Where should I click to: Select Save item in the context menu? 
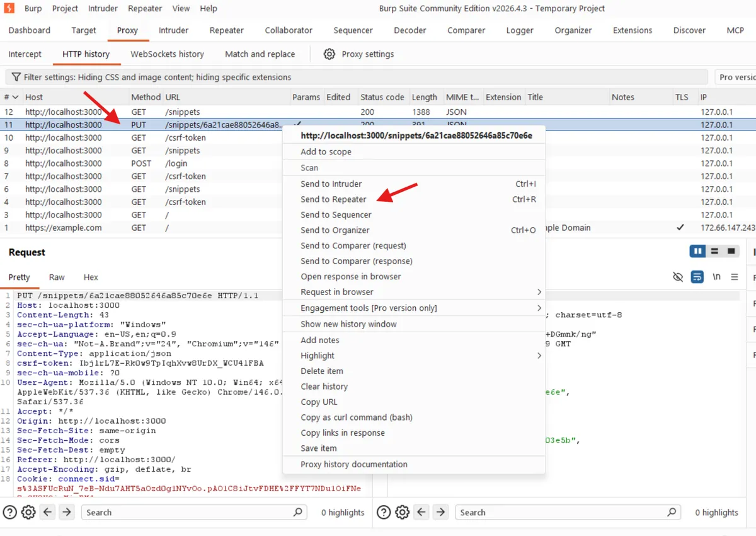click(414, 448)
